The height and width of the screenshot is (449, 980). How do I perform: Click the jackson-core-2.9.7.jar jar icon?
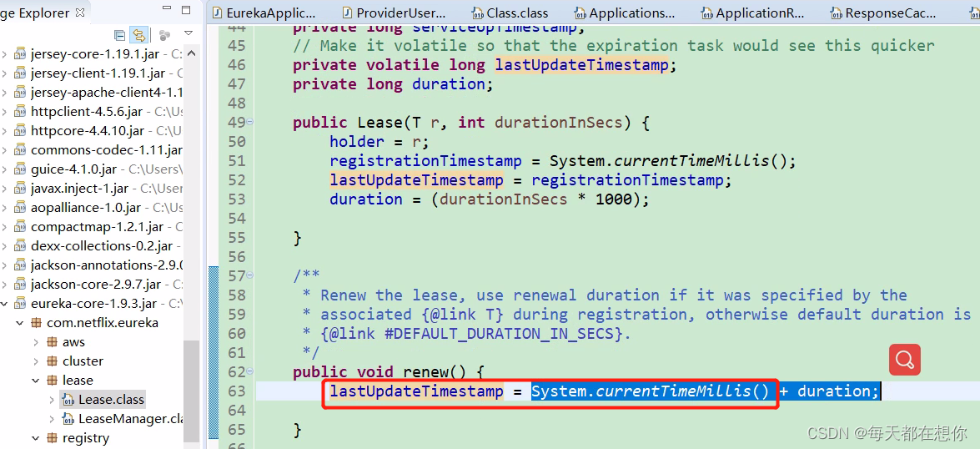pos(21,285)
